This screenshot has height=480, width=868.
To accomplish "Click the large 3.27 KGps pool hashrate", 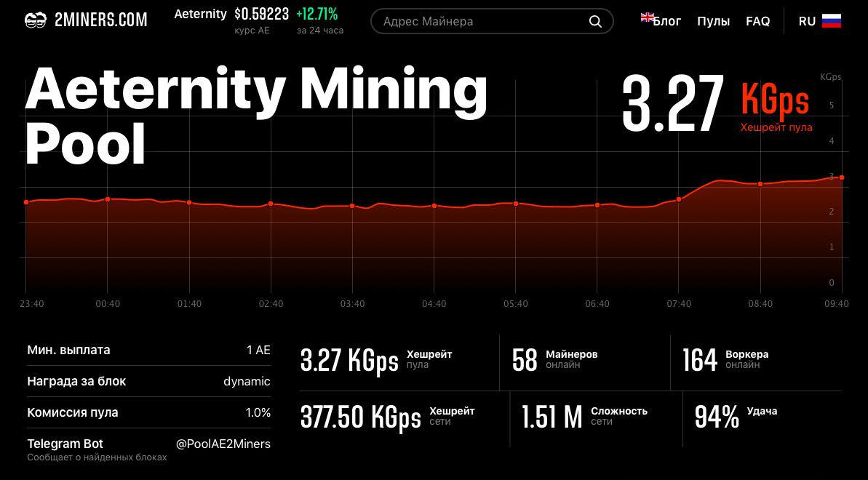I will click(717, 103).
